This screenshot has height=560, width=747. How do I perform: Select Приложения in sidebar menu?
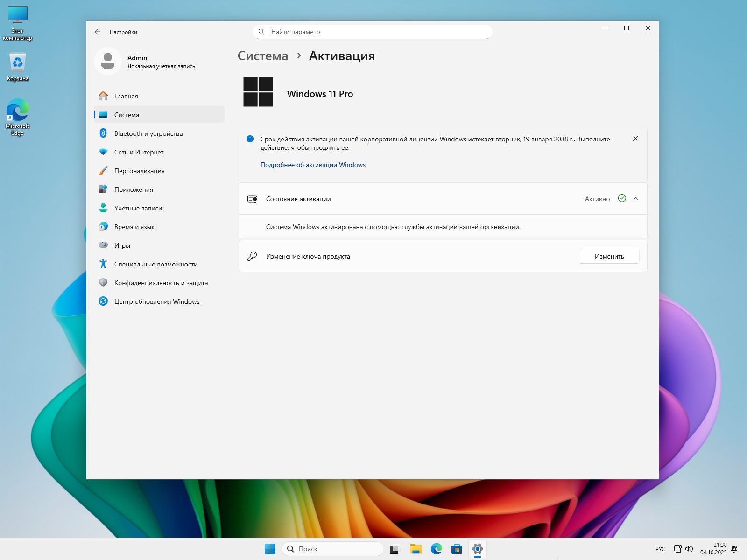point(134,189)
